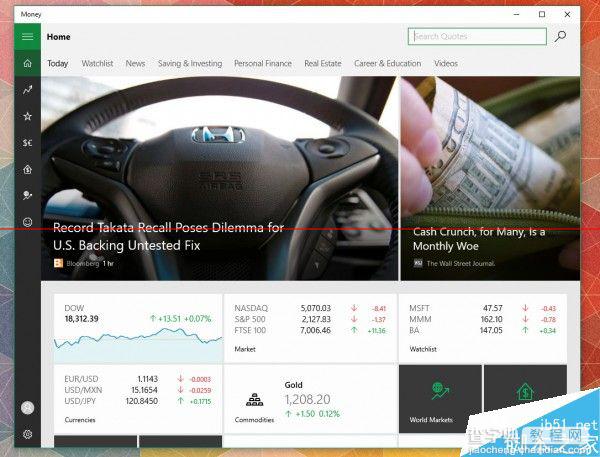Select the USD/MXN currency row
Screen dimensions: 600x457
[x=138, y=390]
